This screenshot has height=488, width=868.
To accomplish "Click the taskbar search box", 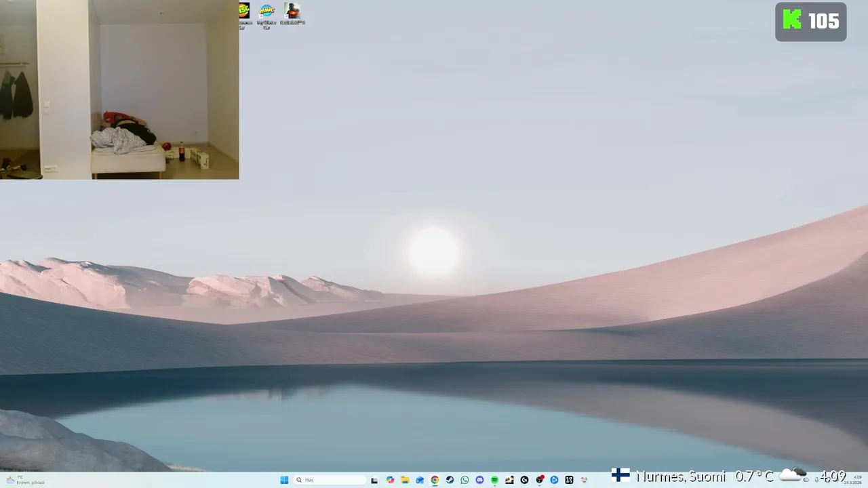I will click(330, 480).
